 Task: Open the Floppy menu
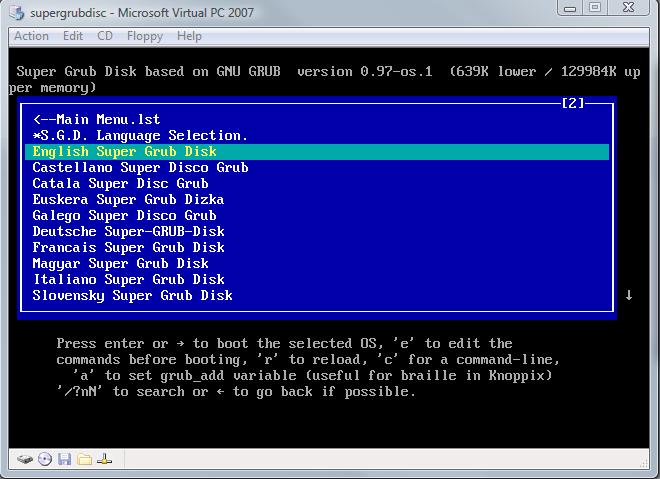pyautogui.click(x=145, y=37)
